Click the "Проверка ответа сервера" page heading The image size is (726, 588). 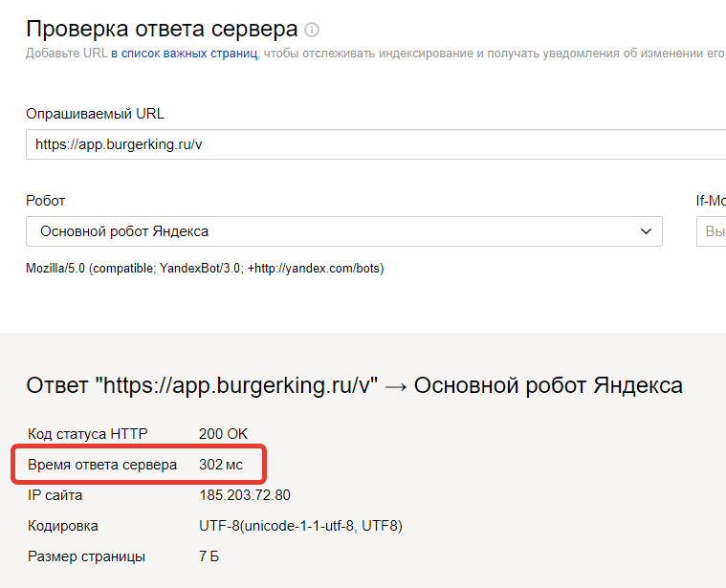[x=162, y=29]
